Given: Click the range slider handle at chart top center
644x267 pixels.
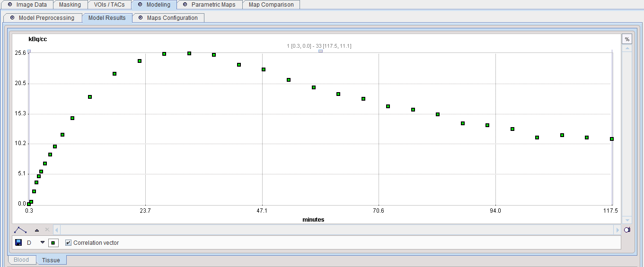Looking at the screenshot, I should pyautogui.click(x=320, y=51).
